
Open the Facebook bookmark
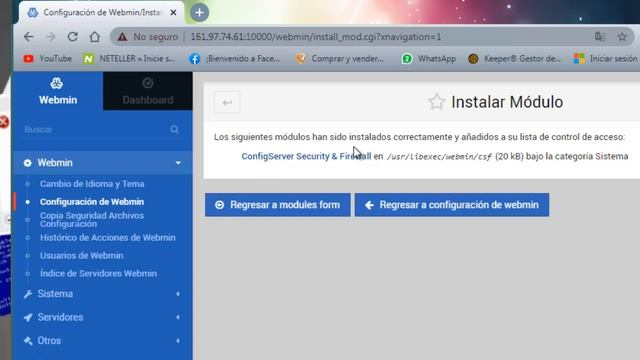pos(235,59)
